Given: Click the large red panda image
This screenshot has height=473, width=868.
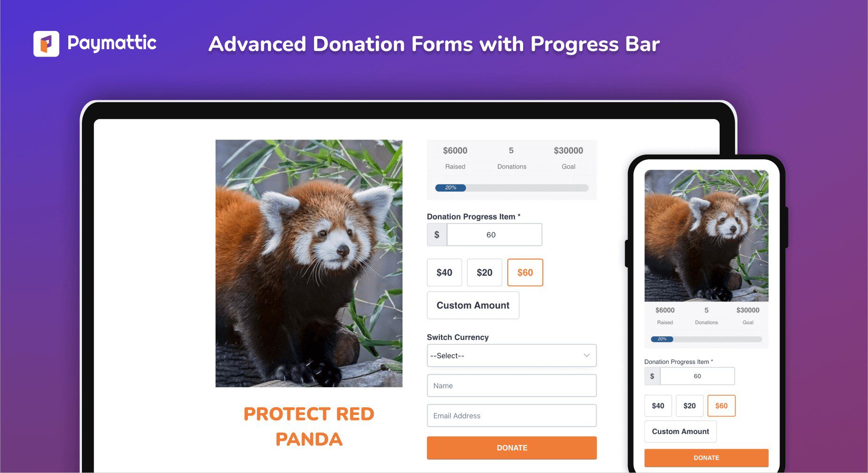Looking at the screenshot, I should tap(309, 263).
